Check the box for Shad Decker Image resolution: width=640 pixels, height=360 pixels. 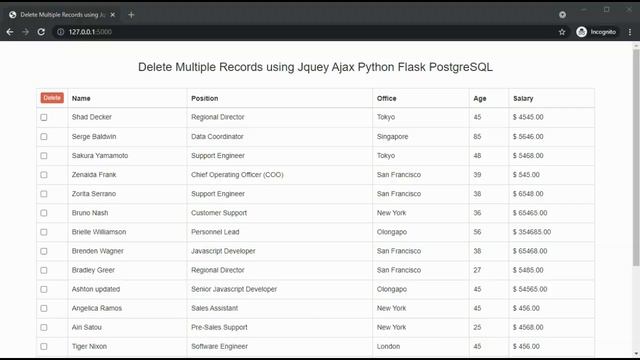[44, 118]
